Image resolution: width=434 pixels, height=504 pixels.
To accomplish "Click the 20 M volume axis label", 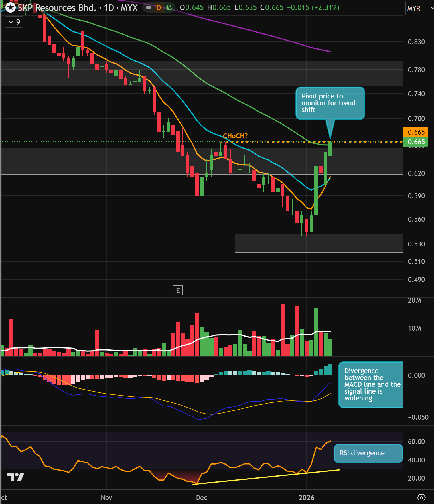I will tap(415, 300).
